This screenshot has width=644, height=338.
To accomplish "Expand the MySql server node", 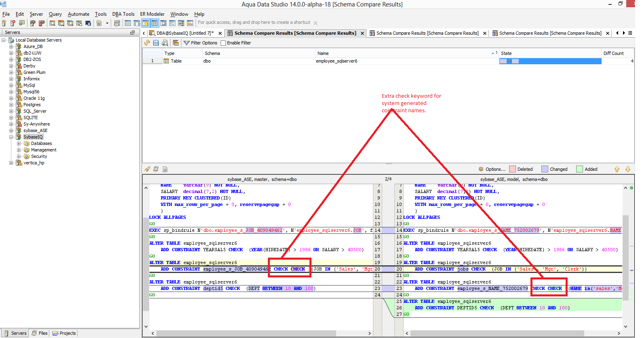I will (11, 85).
